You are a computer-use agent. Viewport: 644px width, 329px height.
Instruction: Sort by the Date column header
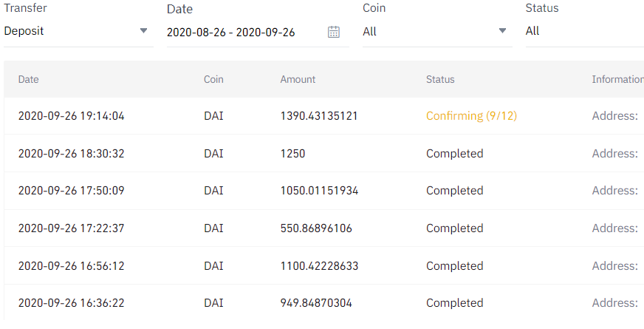point(28,79)
